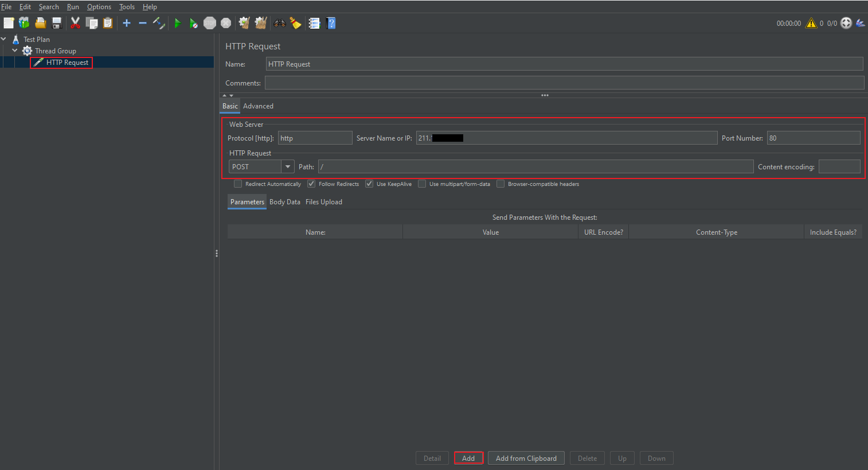868x470 pixels.
Task: Open the Options menu
Action: (x=99, y=7)
